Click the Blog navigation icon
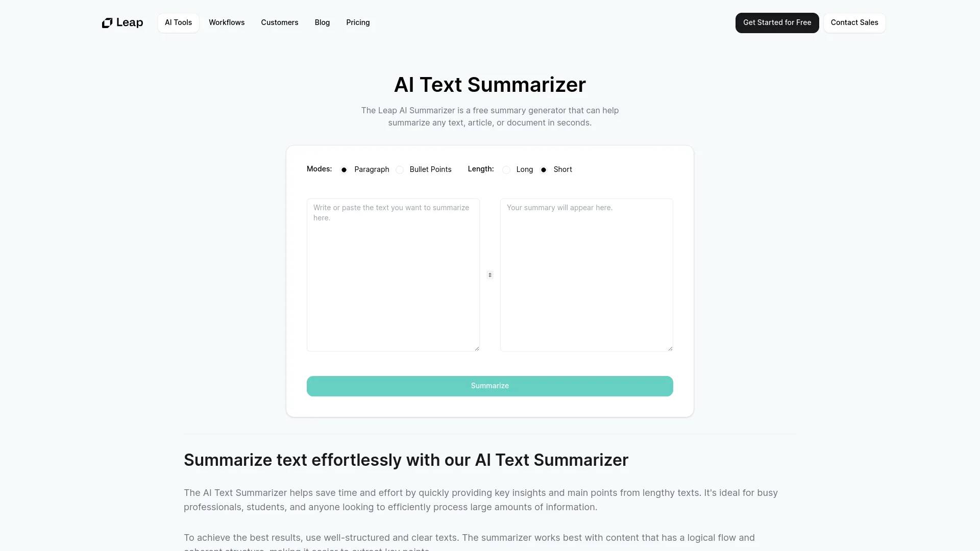The image size is (980, 551). pyautogui.click(x=322, y=22)
